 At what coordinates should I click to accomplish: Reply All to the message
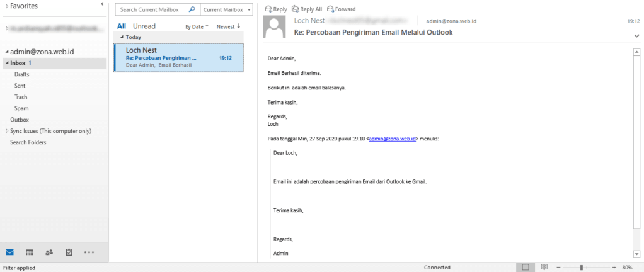pyautogui.click(x=307, y=9)
